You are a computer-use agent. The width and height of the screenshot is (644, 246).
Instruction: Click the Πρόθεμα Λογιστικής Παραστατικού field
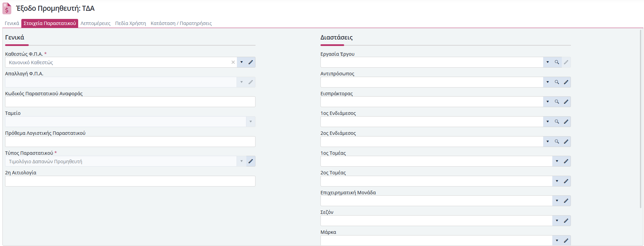pyautogui.click(x=130, y=142)
